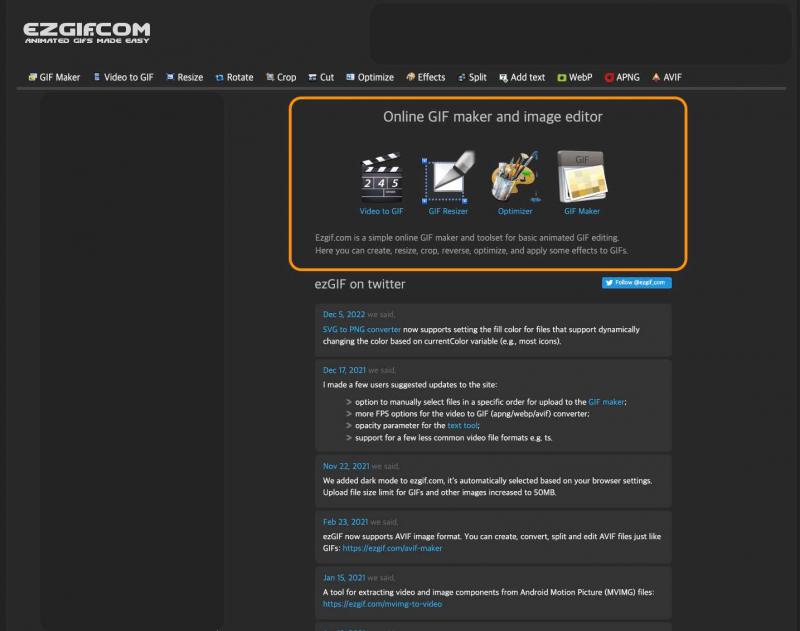
Task: Click the Optimize menu icon
Action: coord(350,77)
